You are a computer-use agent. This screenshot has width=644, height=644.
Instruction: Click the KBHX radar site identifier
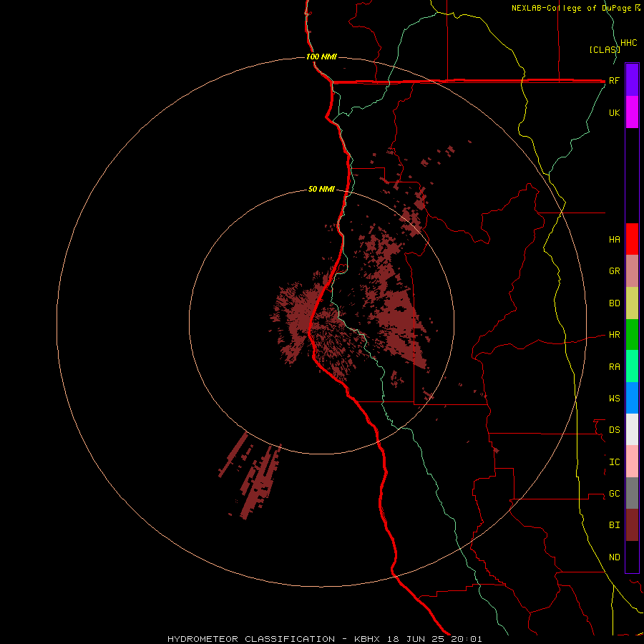(367, 639)
